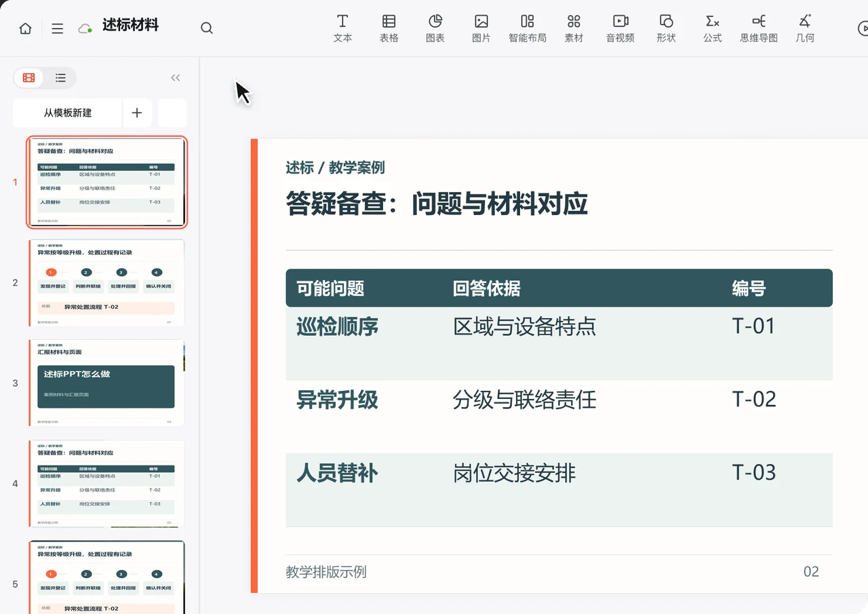The width and height of the screenshot is (868, 614).
Task: Click the cell 人员替补
Action: [x=337, y=473]
